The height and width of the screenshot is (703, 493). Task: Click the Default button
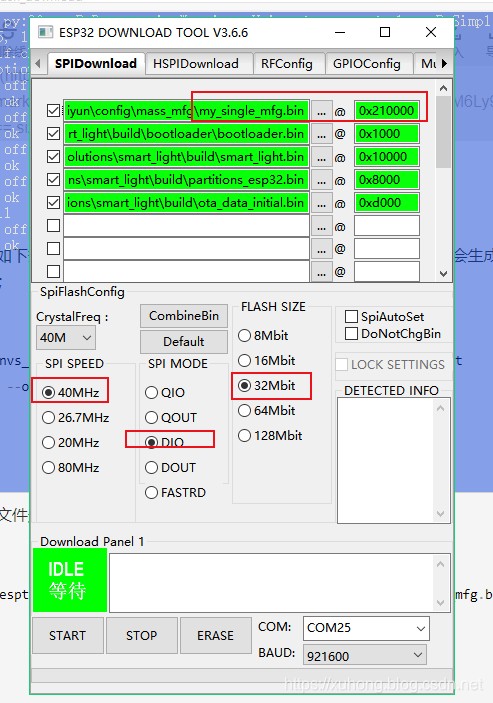184,342
